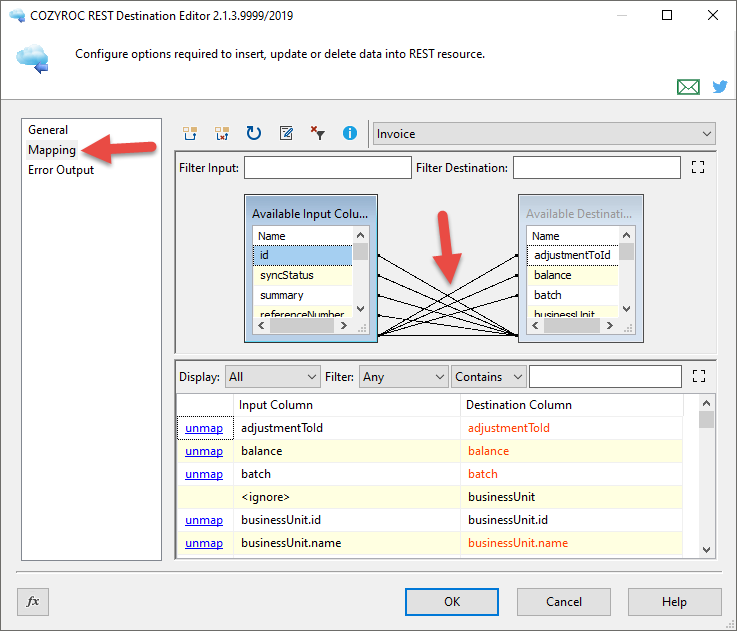Viewport: 737px width, 631px height.
Task: Select adjustmentToId in Available Destination list
Action: (x=572, y=255)
